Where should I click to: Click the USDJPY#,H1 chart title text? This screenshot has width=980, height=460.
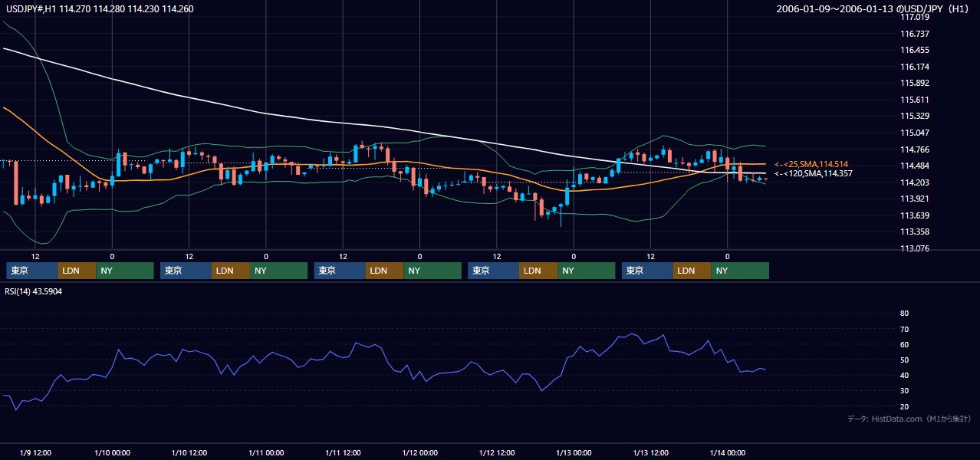click(x=100, y=9)
